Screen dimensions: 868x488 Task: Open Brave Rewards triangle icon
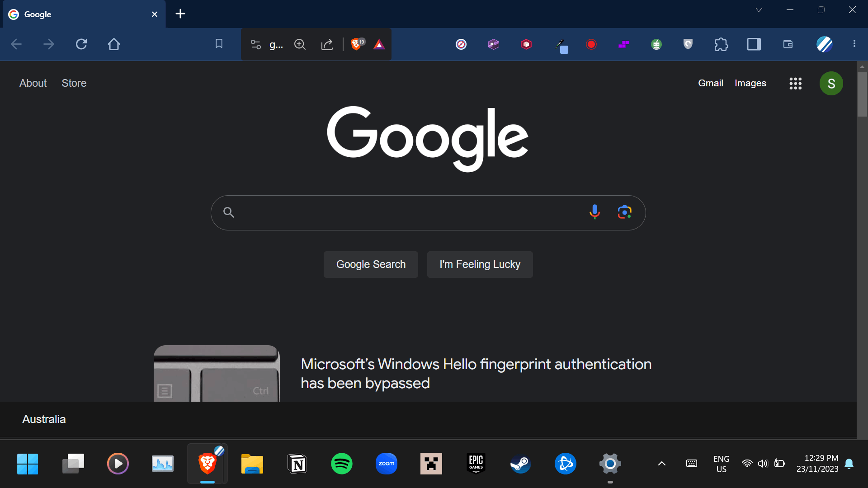click(x=379, y=44)
